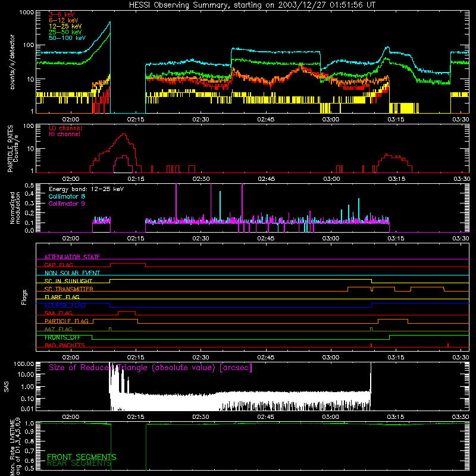This screenshot has width=476, height=476.
Task: Click the SC TRANSMITTER flag label
Action: [69, 289]
